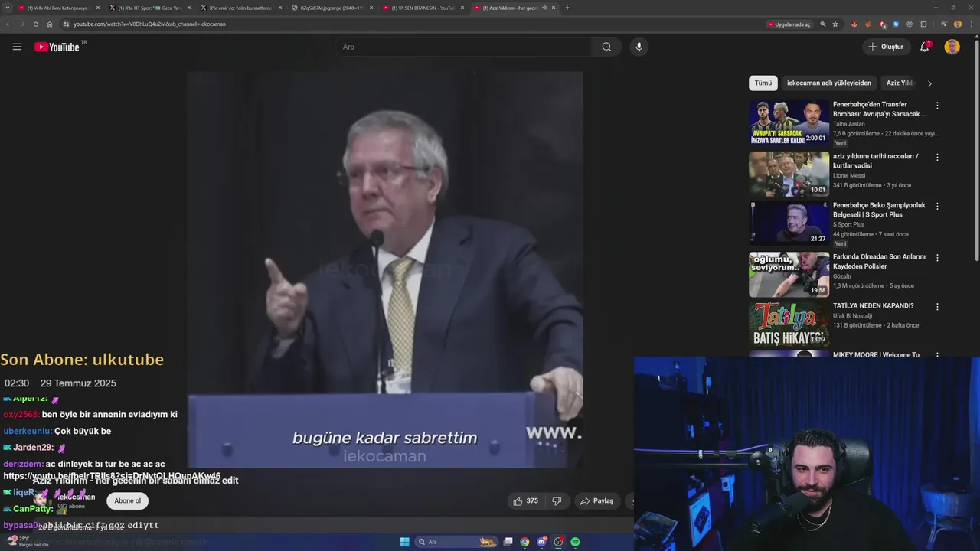Switch to Vefa Abi Beni Ketenpereye tab
This screenshot has height=551, width=980.
59,8
